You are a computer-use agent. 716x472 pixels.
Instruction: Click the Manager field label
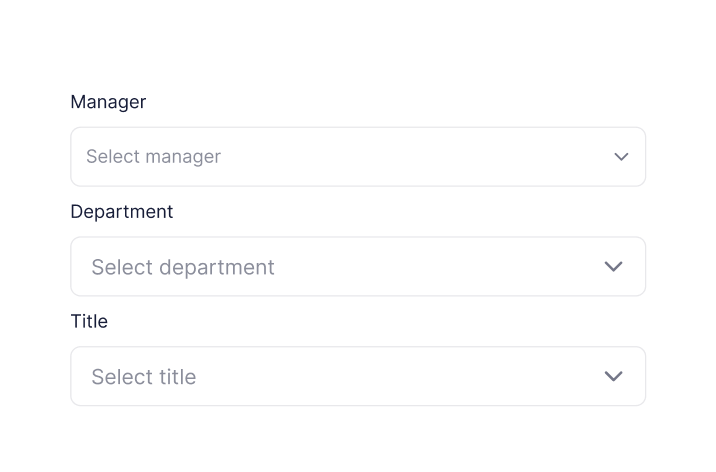(108, 102)
